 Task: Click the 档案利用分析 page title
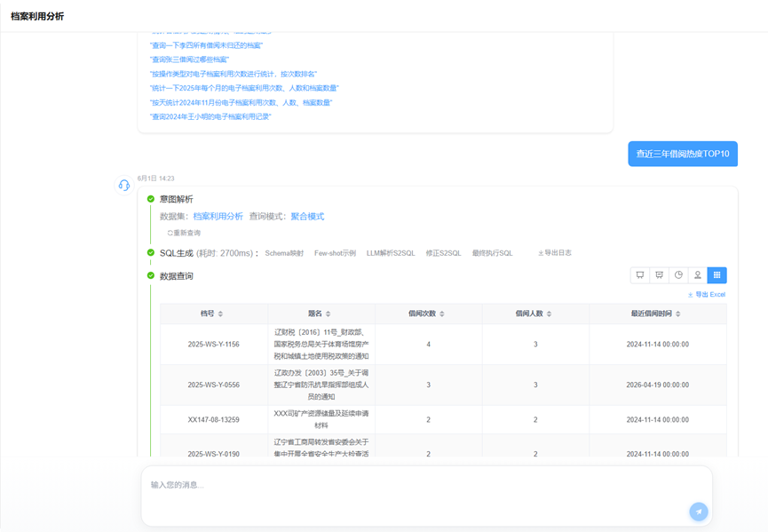(x=37, y=16)
